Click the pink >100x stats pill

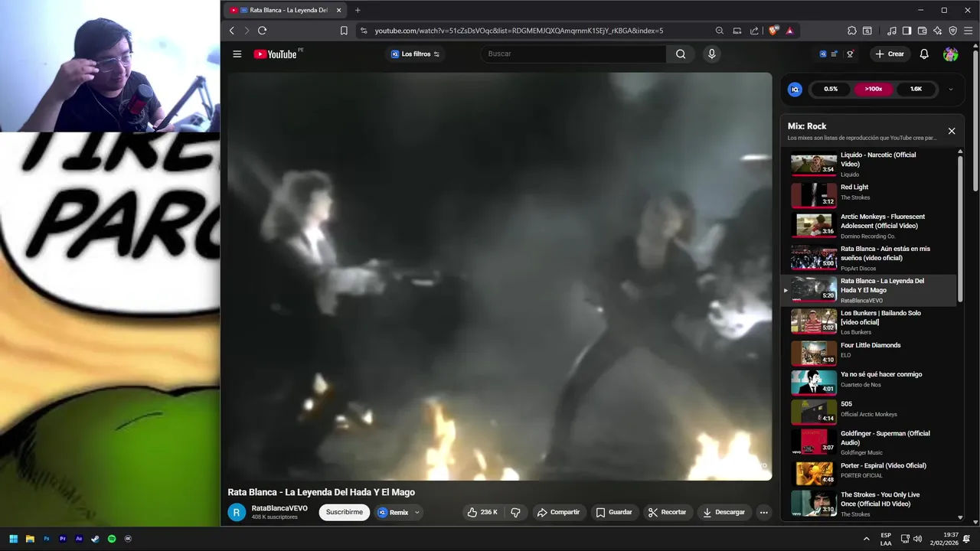tap(874, 90)
